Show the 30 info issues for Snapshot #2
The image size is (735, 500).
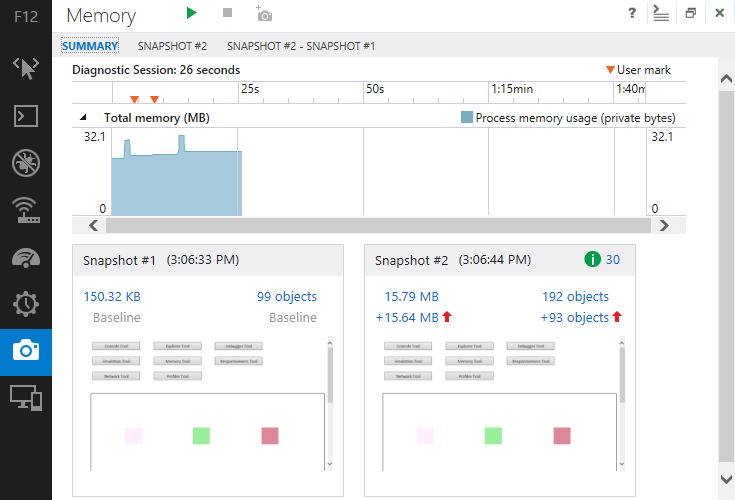tap(602, 259)
